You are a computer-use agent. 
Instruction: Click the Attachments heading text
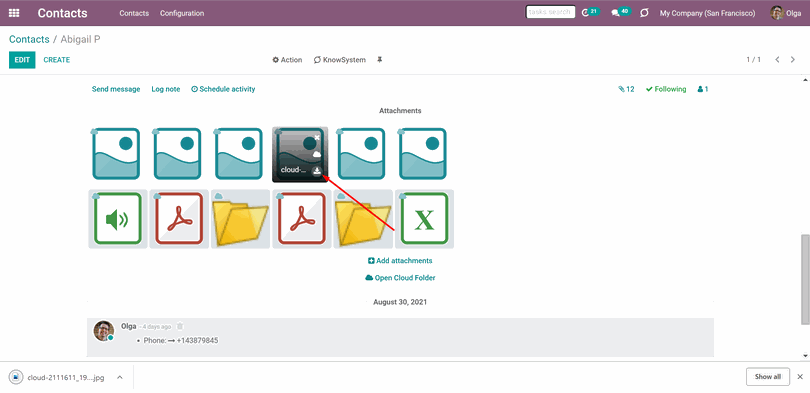(400, 111)
